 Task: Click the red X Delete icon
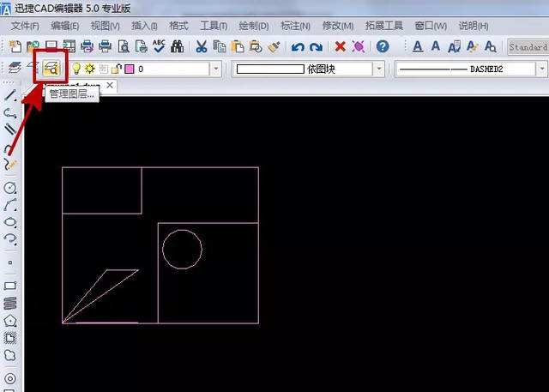[340, 46]
